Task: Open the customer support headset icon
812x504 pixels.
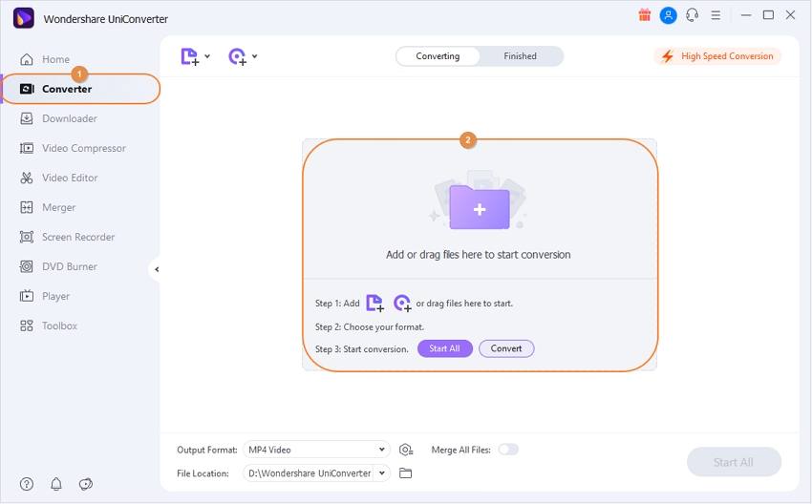Action: point(692,15)
